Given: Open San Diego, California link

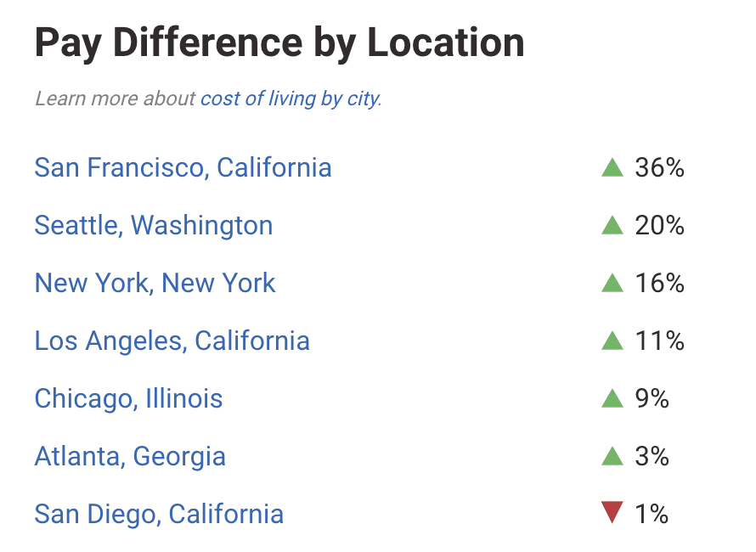Looking at the screenshot, I should coord(159,514).
